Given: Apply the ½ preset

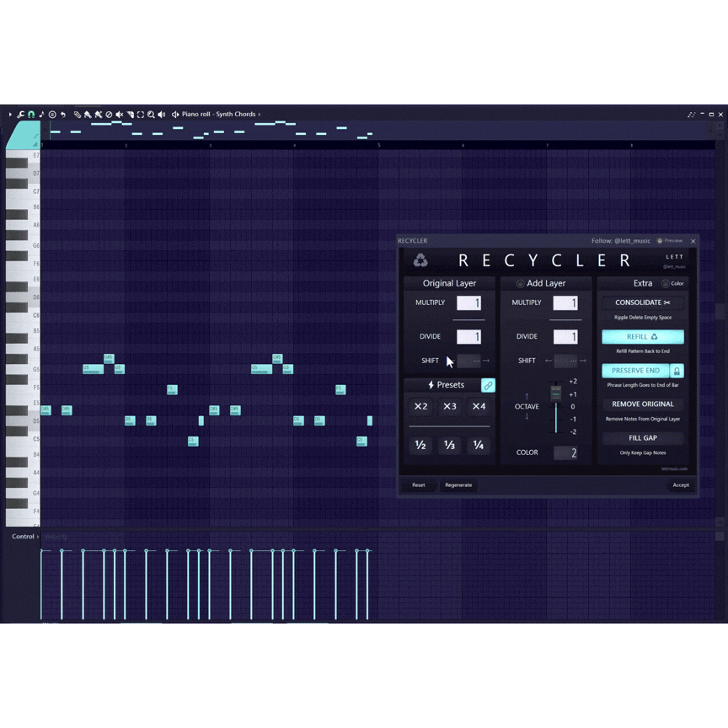Looking at the screenshot, I should 420,446.
